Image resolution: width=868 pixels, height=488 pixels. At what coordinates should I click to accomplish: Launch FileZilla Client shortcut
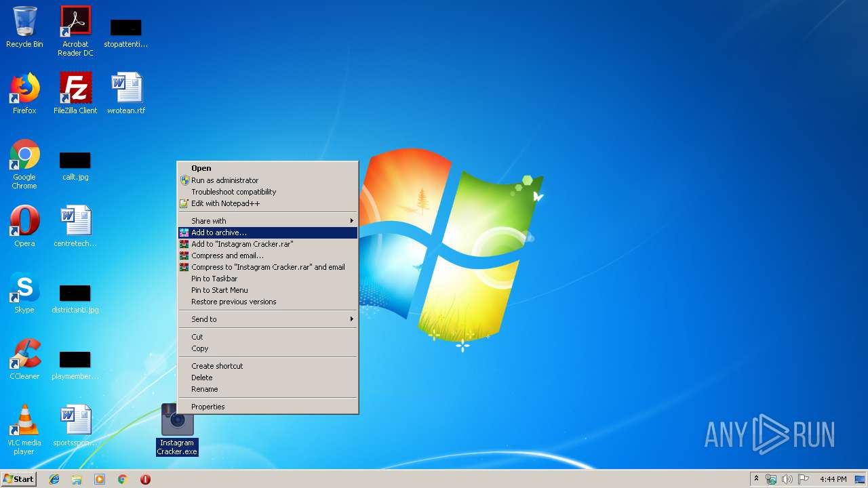[75, 94]
